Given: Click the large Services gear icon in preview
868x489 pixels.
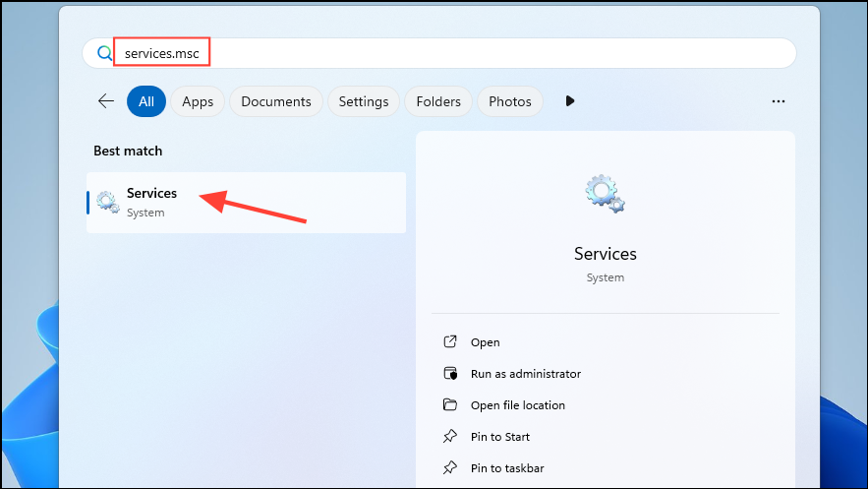Looking at the screenshot, I should 606,194.
